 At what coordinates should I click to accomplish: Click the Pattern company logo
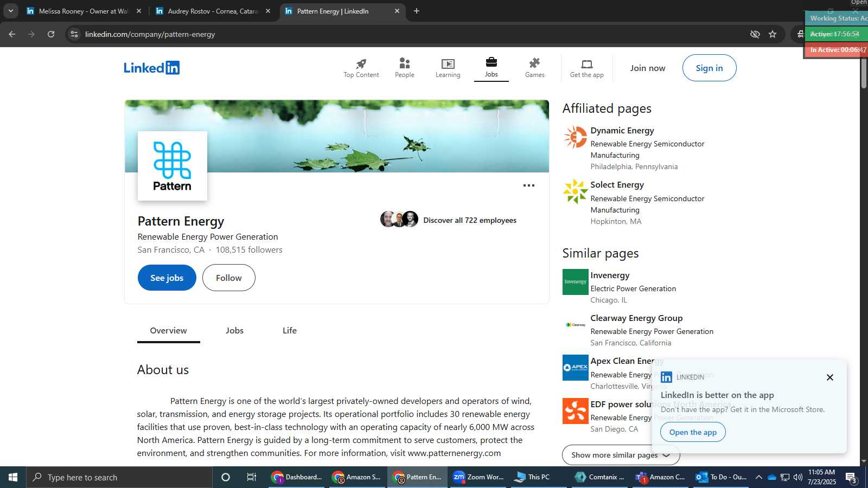pos(173,166)
